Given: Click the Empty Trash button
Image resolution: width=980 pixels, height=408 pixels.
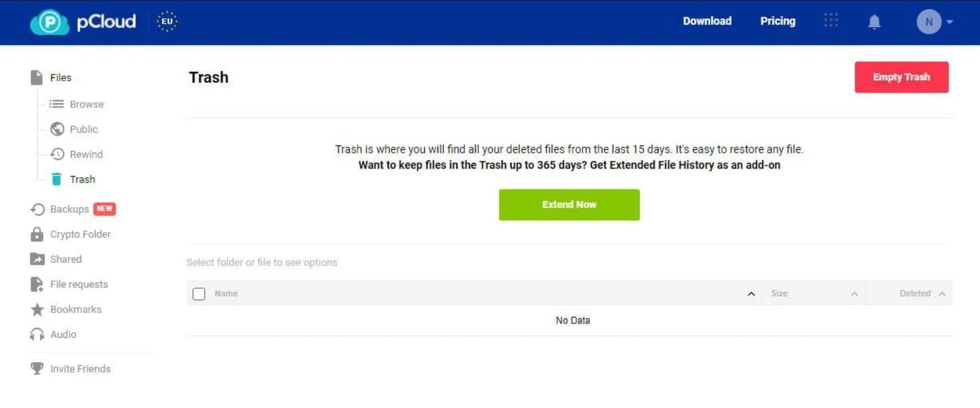Looking at the screenshot, I should (x=902, y=77).
